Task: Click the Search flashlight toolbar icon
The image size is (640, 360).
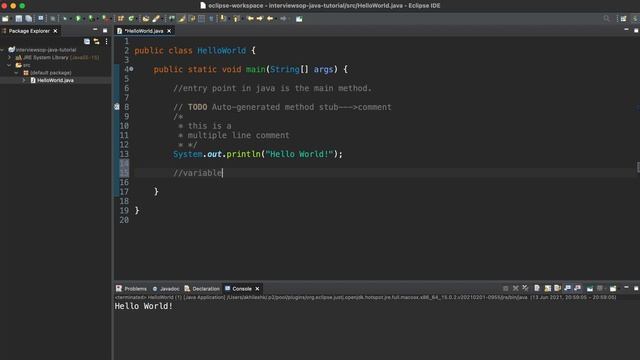Action: pos(156,19)
